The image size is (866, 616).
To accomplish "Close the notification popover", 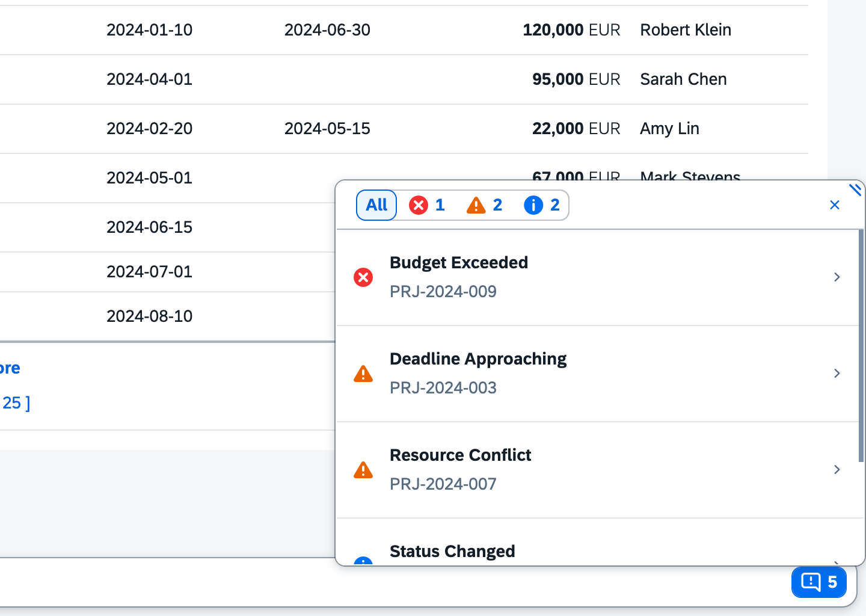I will click(x=835, y=205).
